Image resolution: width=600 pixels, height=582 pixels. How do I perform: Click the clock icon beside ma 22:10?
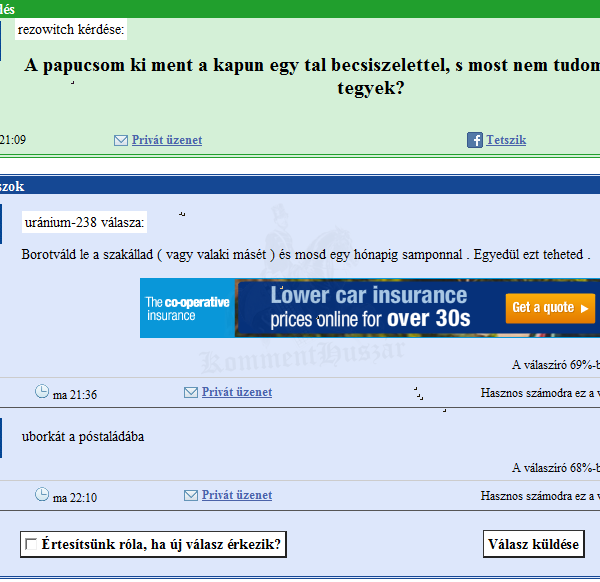coord(42,494)
